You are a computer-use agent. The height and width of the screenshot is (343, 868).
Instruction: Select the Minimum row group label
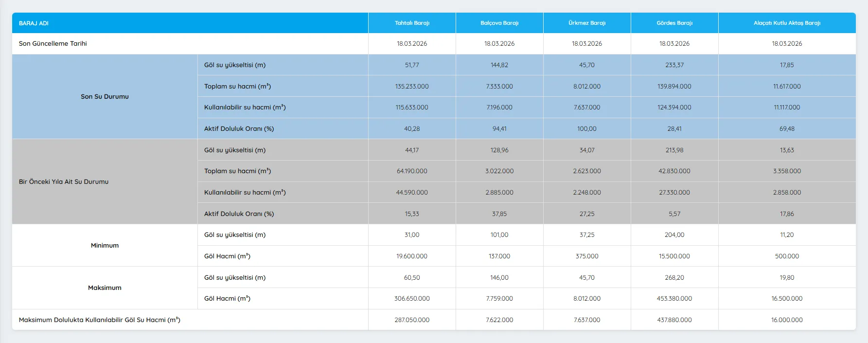105,246
